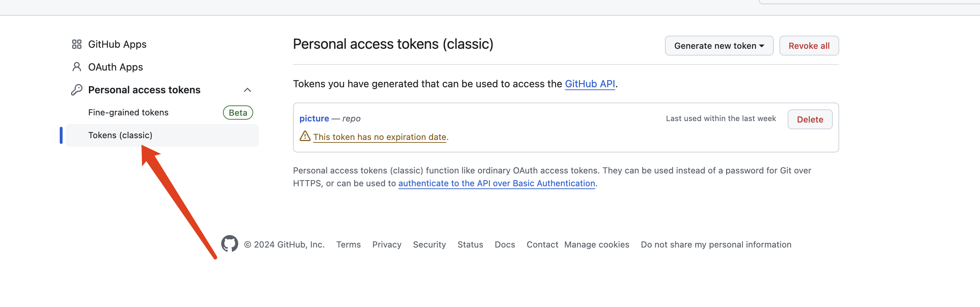980x307 pixels.
Task: Delete the picture token
Action: pos(810,120)
